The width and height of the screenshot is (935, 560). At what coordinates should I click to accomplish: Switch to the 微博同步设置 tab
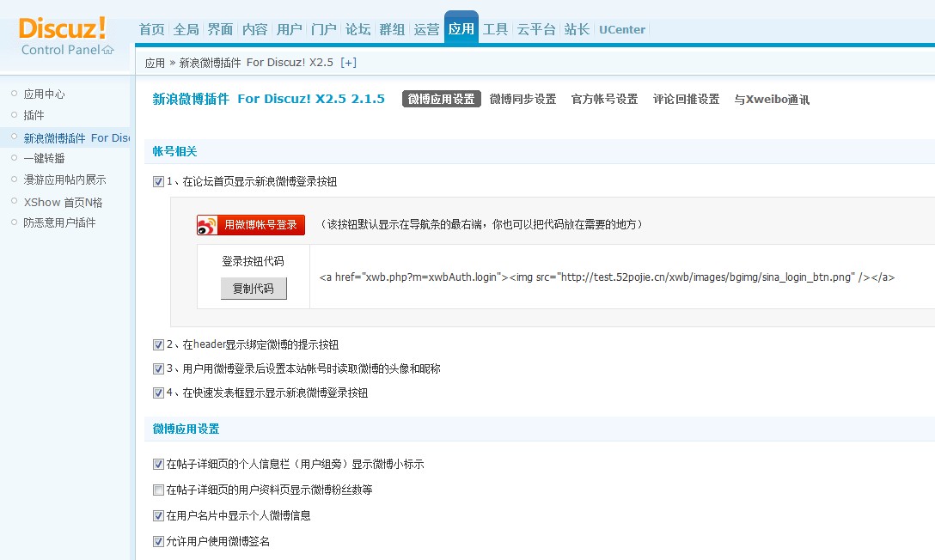(x=523, y=99)
